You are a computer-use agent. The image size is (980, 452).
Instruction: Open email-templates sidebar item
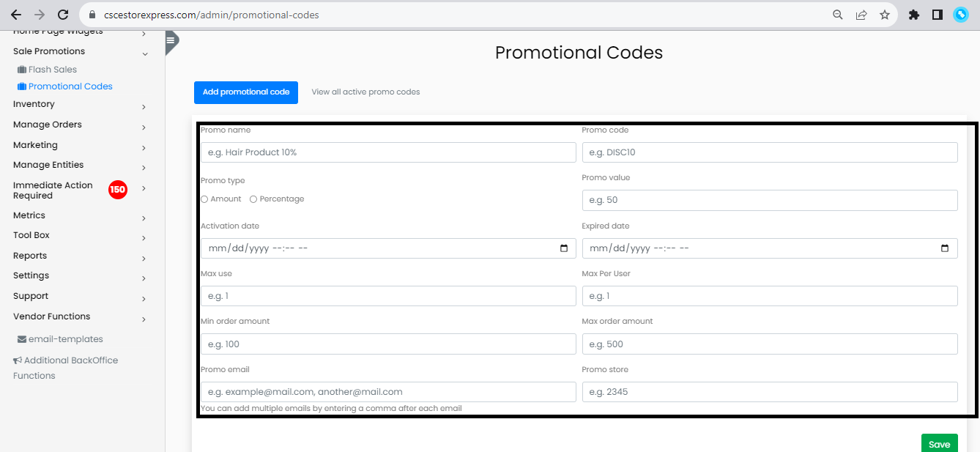(x=65, y=339)
